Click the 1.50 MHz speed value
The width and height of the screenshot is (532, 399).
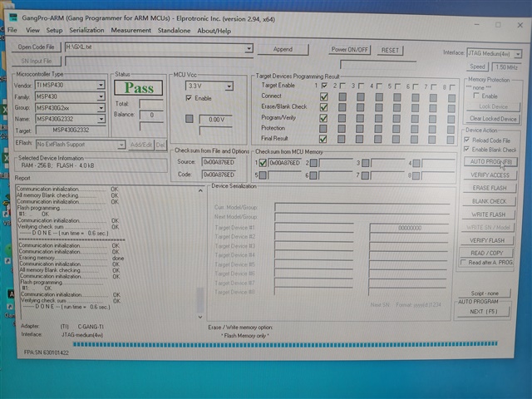(506, 67)
